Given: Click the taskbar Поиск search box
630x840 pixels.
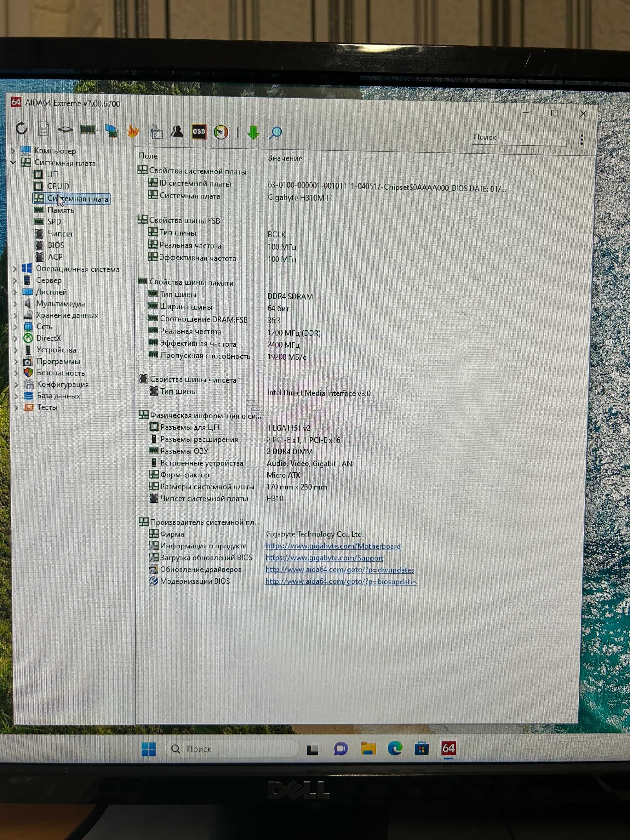Looking at the screenshot, I should [x=232, y=748].
